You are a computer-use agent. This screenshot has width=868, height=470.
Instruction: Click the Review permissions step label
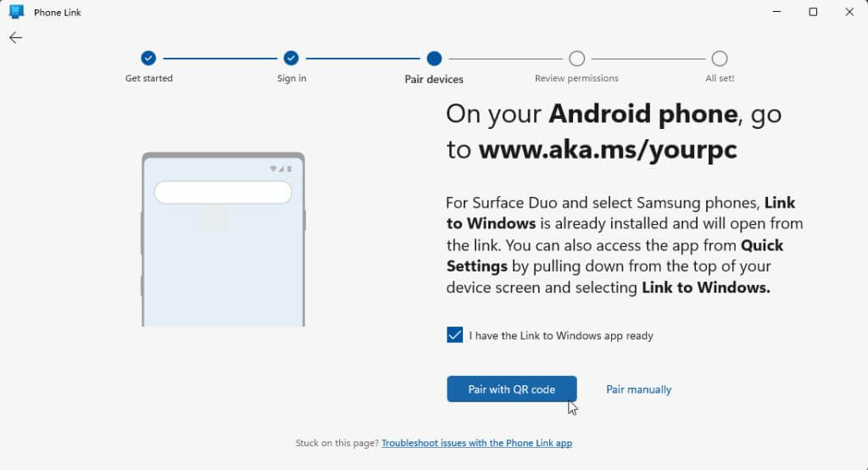pyautogui.click(x=576, y=78)
